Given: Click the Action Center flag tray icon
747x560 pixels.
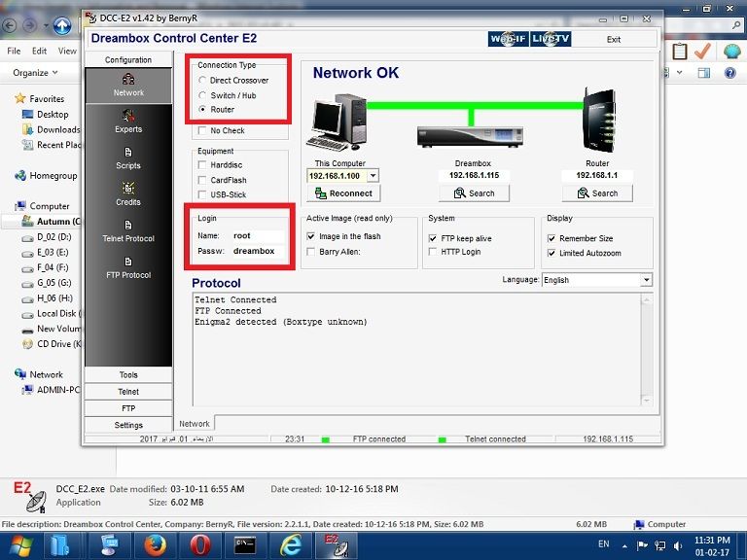Looking at the screenshot, I should [642, 545].
